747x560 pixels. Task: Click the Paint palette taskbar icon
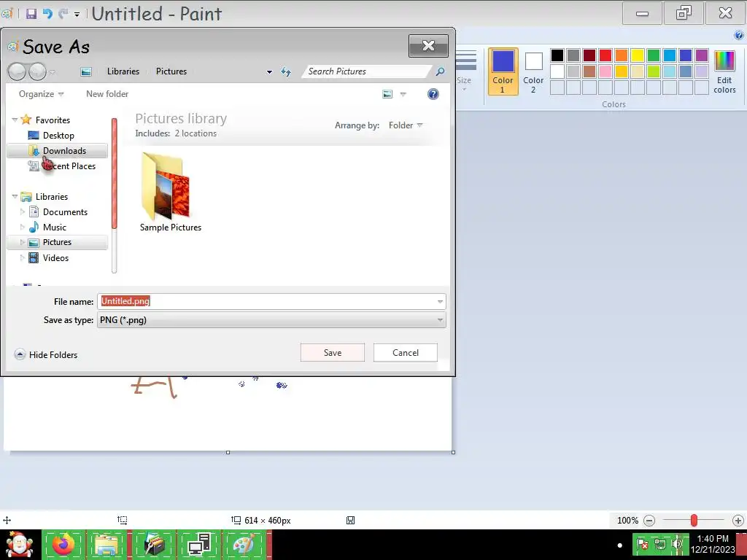244,544
